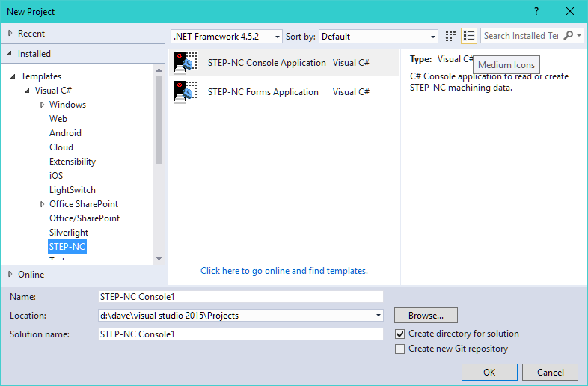Screen dimensions: 588x386
Task: Close the New Project dialog
Action: click(570, 12)
